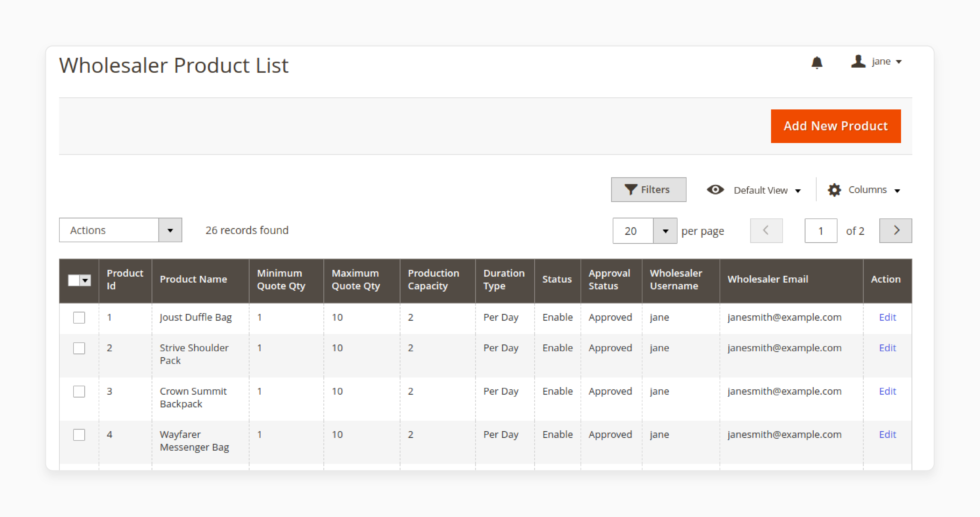Check the Wayfarer Messenger Bag row checkbox
The height and width of the screenshot is (517, 980).
(79, 434)
